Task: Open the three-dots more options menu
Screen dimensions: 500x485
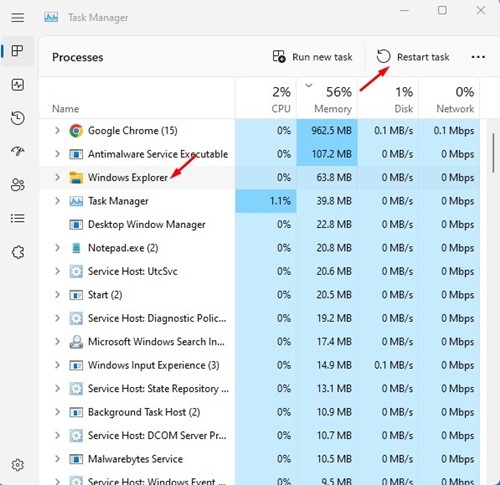Action: pyautogui.click(x=478, y=57)
